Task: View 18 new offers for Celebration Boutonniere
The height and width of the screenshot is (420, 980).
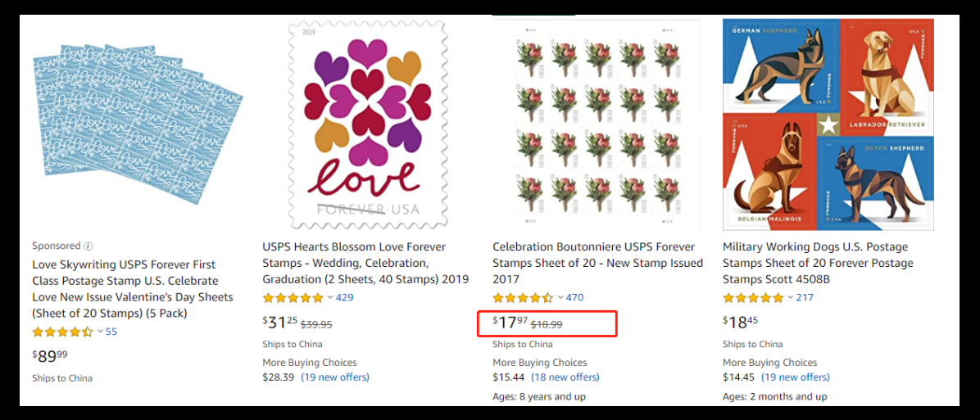Action: (565, 377)
